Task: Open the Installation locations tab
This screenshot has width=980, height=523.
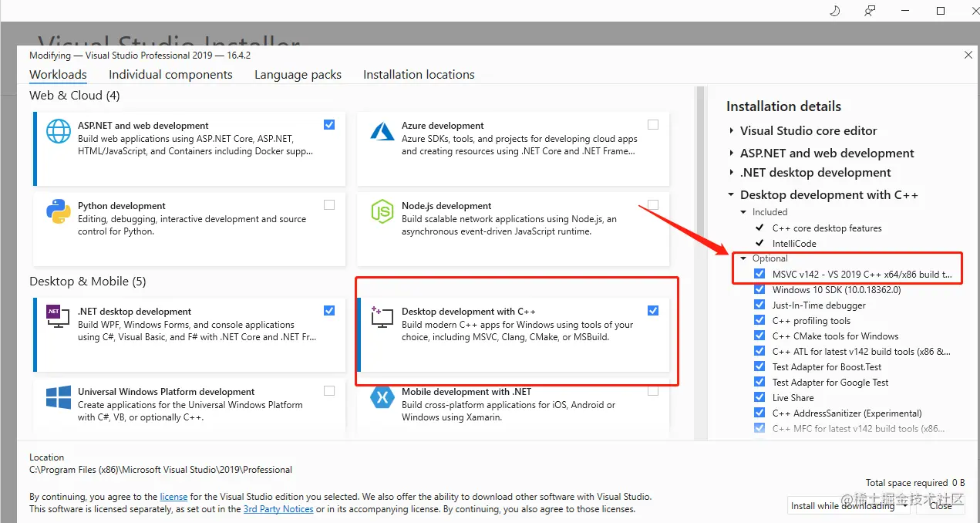Action: pos(419,75)
